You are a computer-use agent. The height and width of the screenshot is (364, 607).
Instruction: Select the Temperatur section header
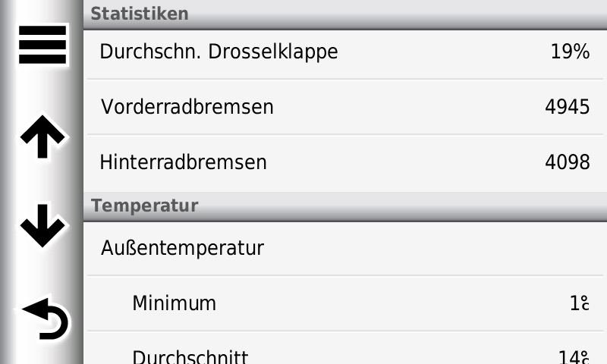(x=145, y=206)
